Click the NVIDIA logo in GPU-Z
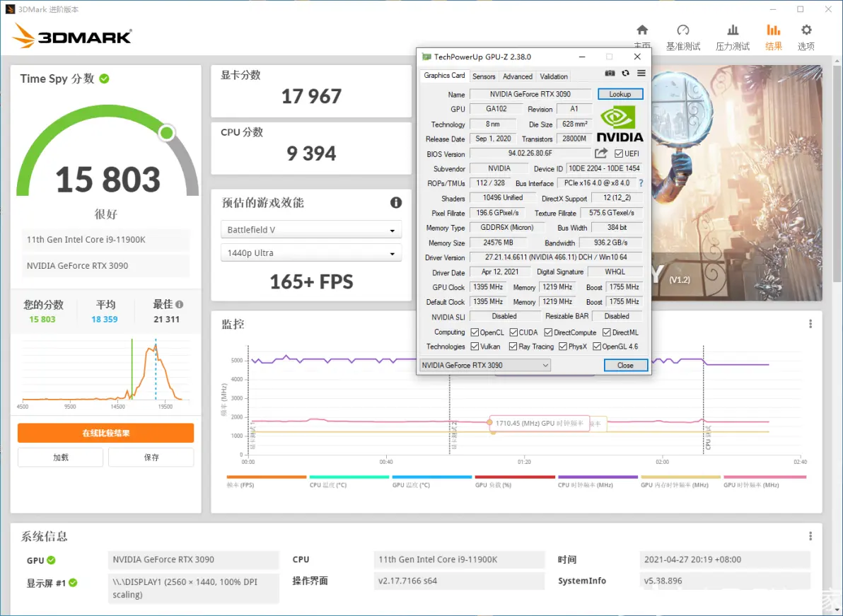843x616 pixels. point(620,124)
